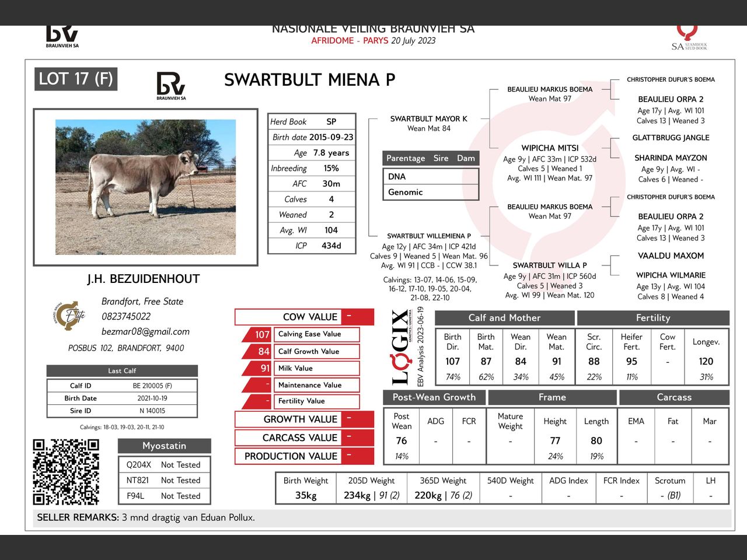Click the Post Wean value 76
Viewport: 747px width, 560px height.
coord(402,441)
